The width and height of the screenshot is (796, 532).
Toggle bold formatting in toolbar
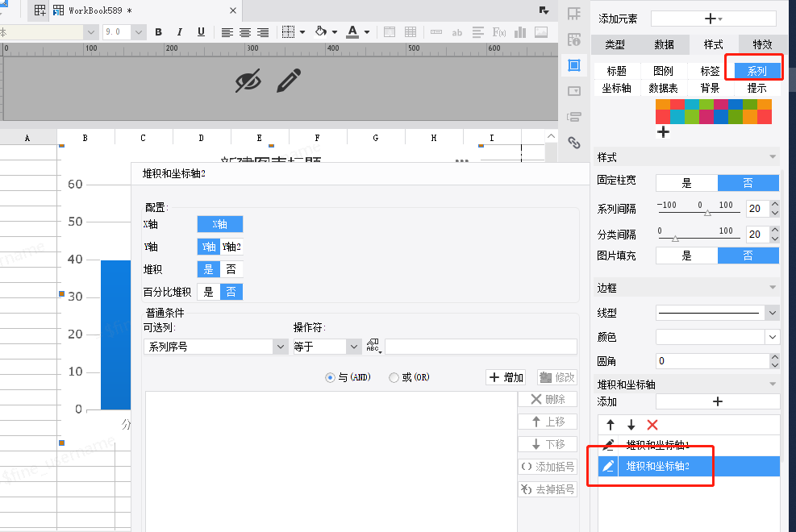(158, 32)
